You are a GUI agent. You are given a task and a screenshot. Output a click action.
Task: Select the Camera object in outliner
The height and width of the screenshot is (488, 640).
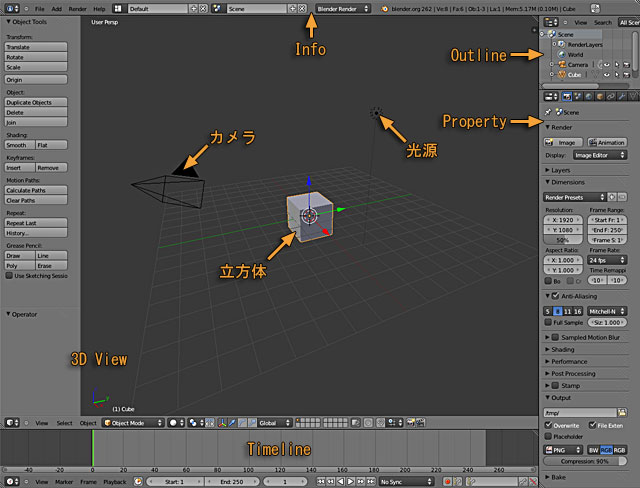(x=579, y=64)
